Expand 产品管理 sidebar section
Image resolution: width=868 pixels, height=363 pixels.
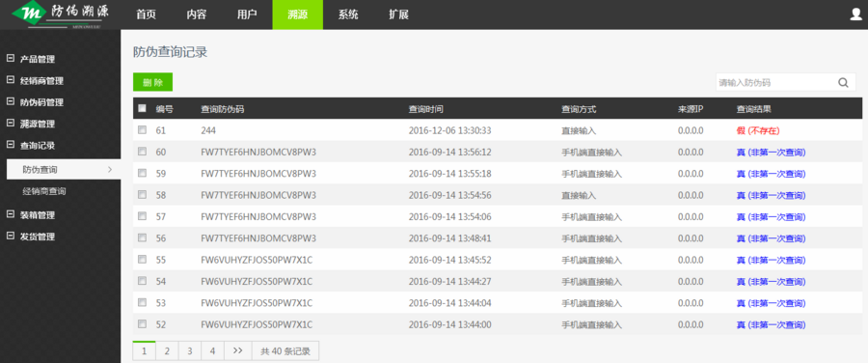coord(11,58)
